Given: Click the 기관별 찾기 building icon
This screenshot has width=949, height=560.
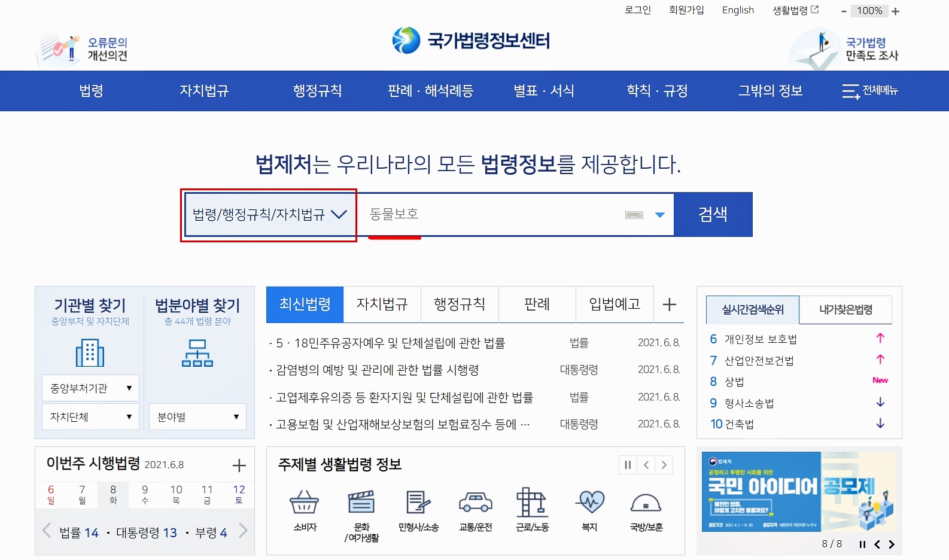Looking at the screenshot, I should pyautogui.click(x=90, y=352).
